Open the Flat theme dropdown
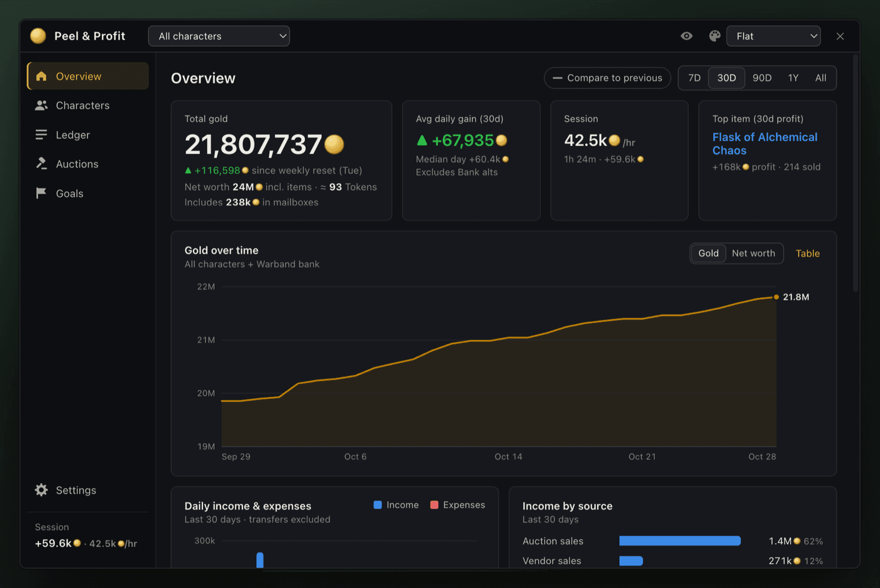Image resolution: width=880 pixels, height=588 pixels. pyautogui.click(x=773, y=36)
